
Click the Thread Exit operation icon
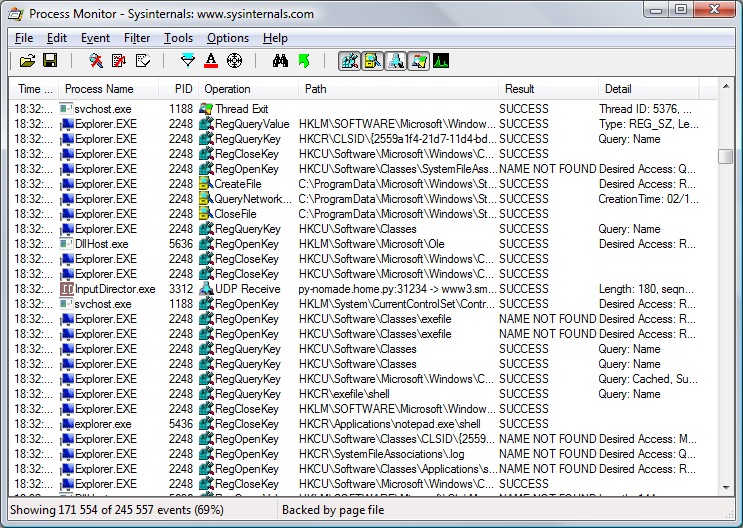point(206,109)
